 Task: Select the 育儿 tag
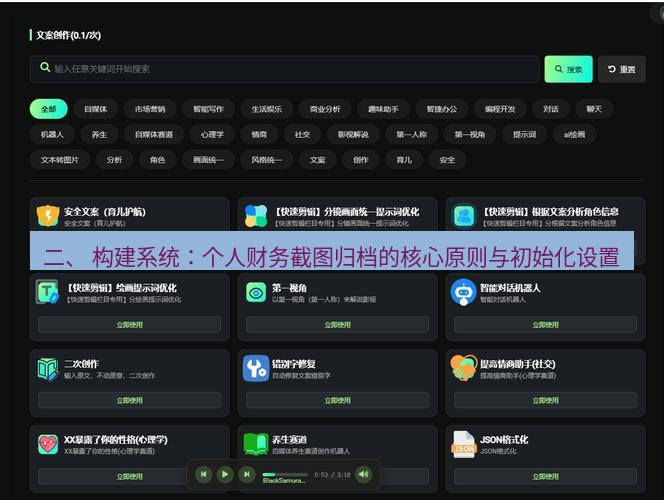(404, 160)
